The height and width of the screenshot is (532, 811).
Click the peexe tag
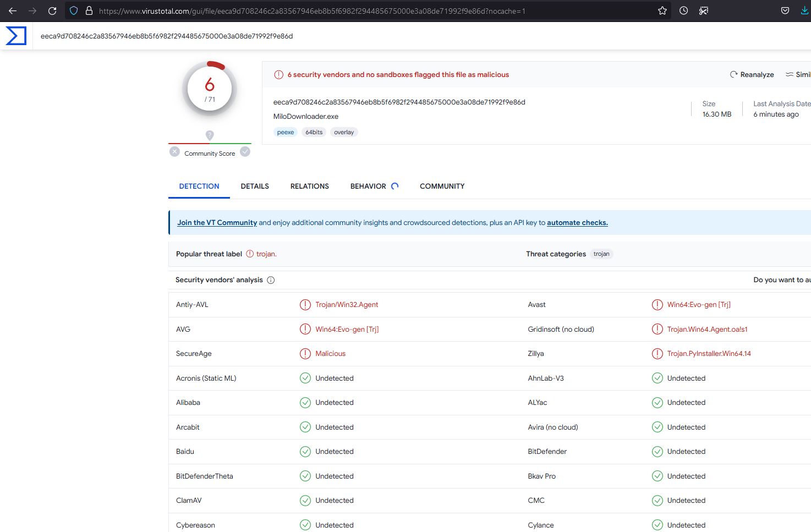pos(286,132)
